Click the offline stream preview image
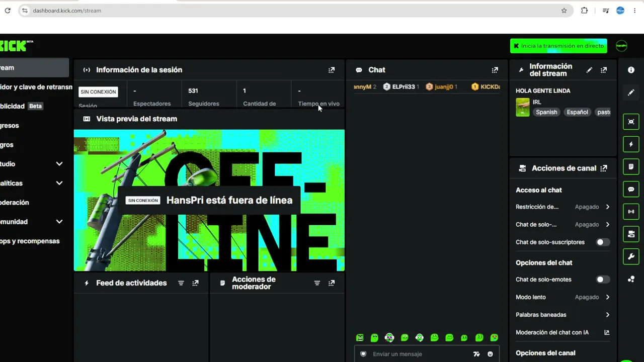The width and height of the screenshot is (644, 362). pos(209,201)
